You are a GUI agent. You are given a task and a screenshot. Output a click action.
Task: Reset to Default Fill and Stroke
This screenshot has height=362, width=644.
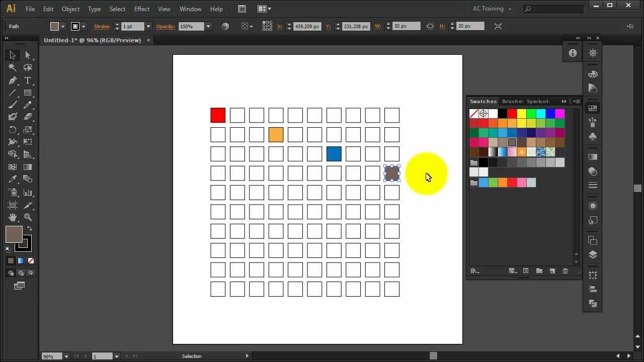coord(8,249)
